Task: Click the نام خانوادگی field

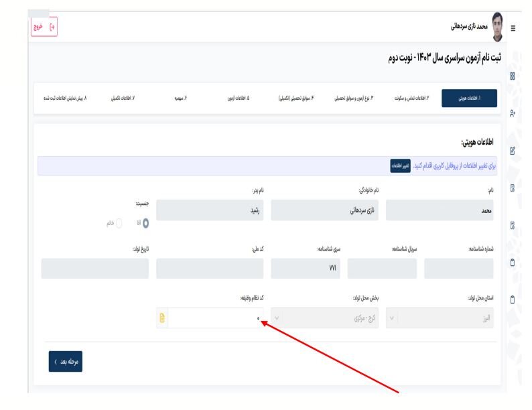Action: point(324,210)
